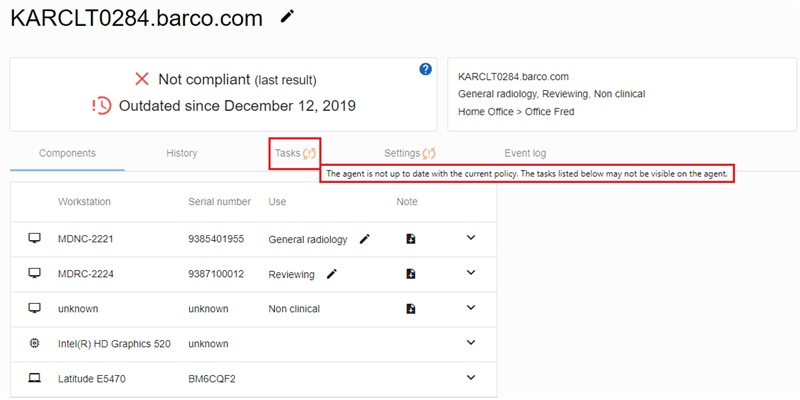Click the Intel HD Graphics 520 chip icon

(x=35, y=343)
